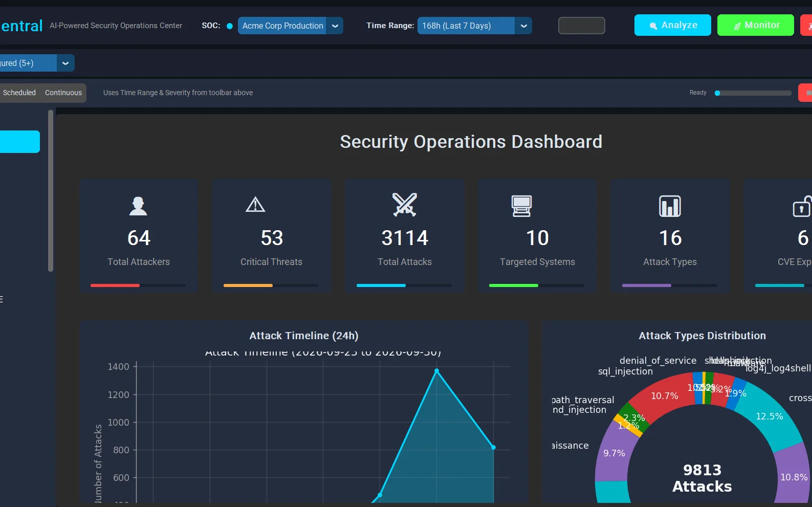The height and width of the screenshot is (507, 812).
Task: Click the Targeted Systems computer icon
Action: tap(521, 206)
